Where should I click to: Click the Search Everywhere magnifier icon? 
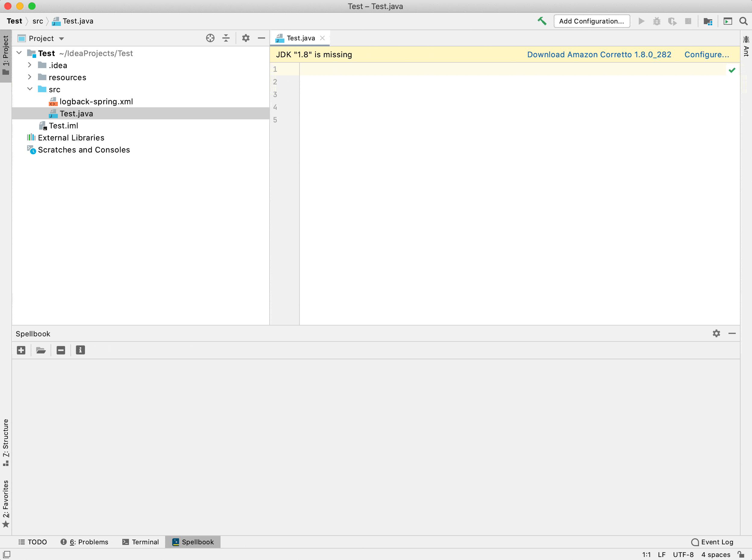tap(743, 21)
